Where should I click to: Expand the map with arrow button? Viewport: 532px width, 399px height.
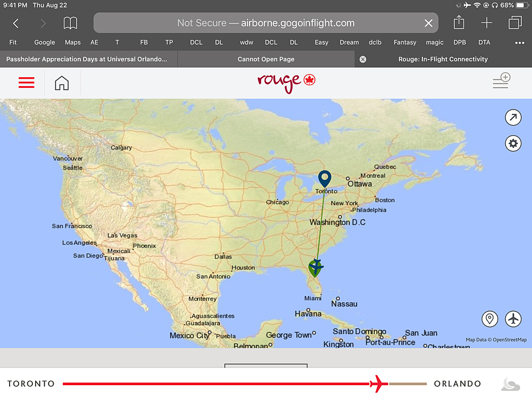(513, 118)
